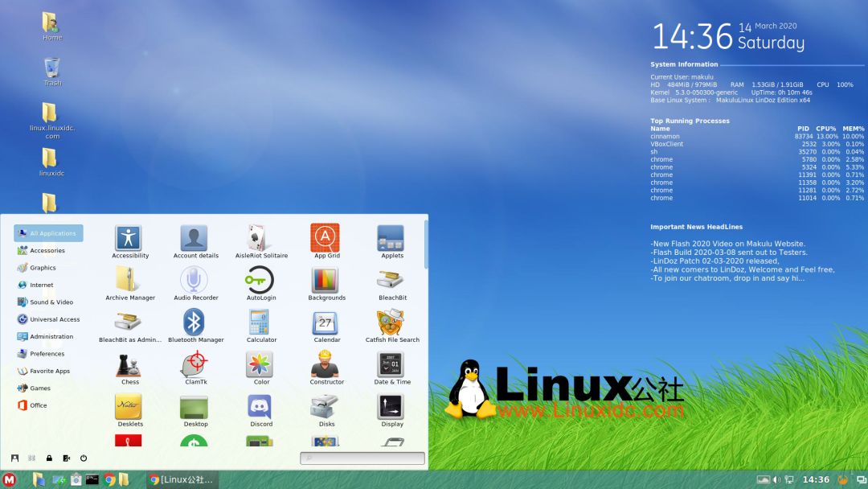Image resolution: width=868 pixels, height=489 pixels.
Task: Start the Audio Recorder
Action: tap(195, 279)
